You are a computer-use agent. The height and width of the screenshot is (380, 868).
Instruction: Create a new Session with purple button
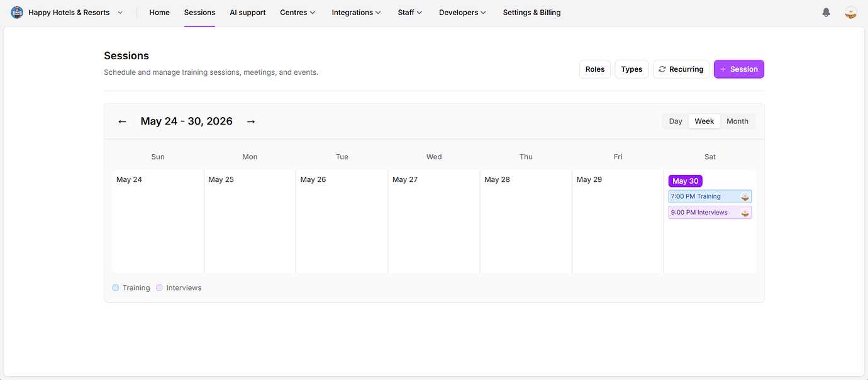coord(739,69)
